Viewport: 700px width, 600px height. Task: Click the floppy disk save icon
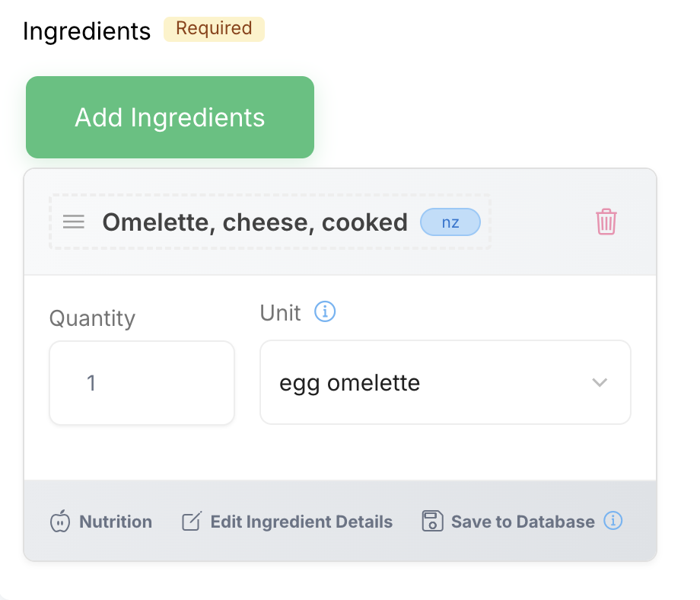pyautogui.click(x=432, y=522)
